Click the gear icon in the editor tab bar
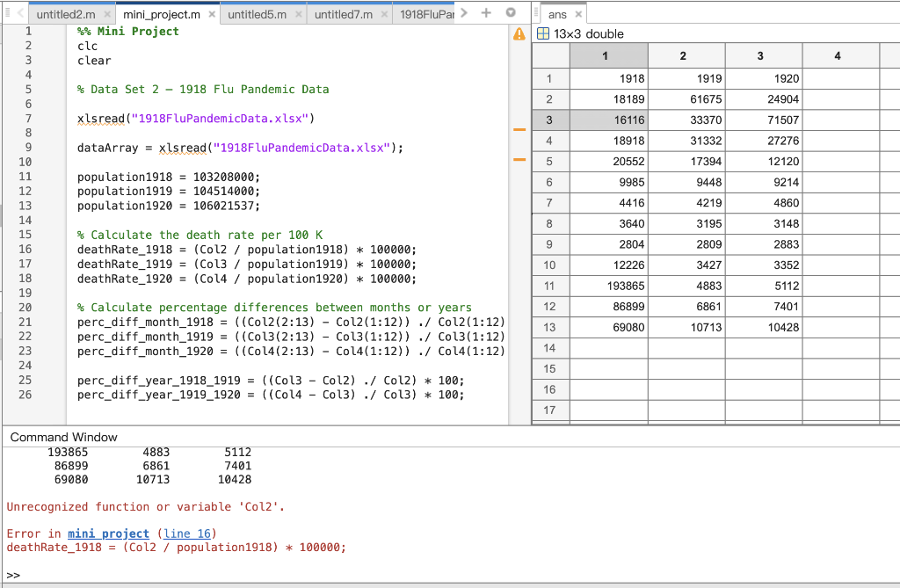The width and height of the screenshot is (900, 588). [x=511, y=13]
